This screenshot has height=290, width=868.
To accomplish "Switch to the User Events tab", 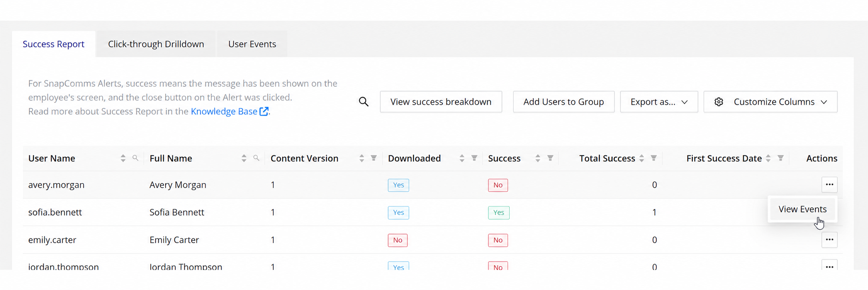I will click(252, 44).
